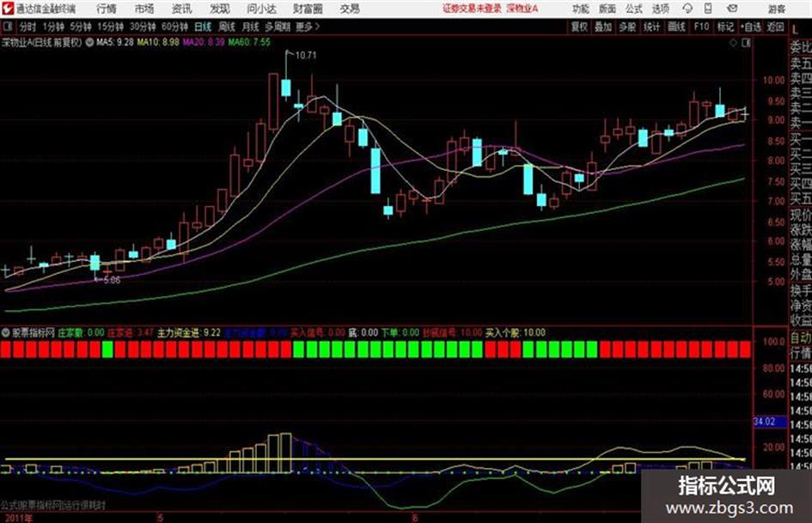Click the diamond icon at chart top right
This screenshot has width=812, height=523.
tap(733, 43)
